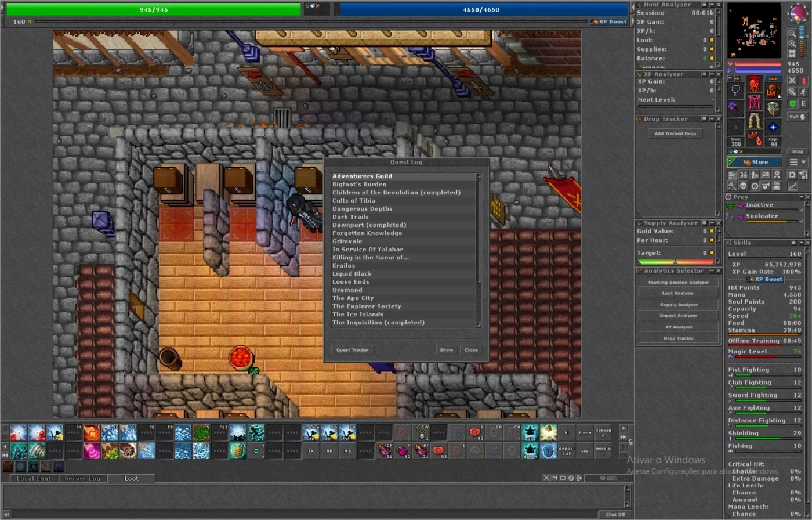812x520 pixels.
Task: Click the green health bar at top
Action: pos(154,9)
